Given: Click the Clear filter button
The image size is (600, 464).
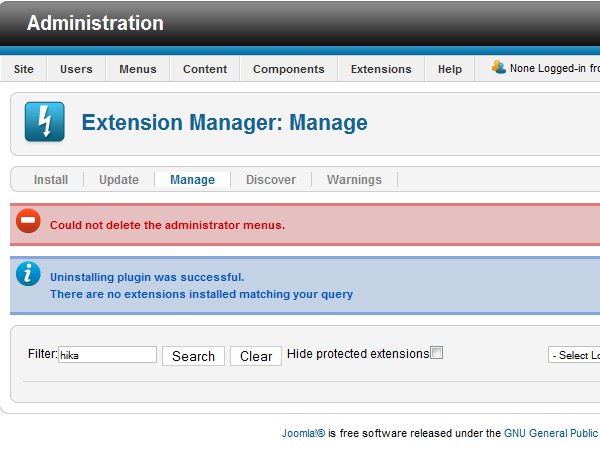Looking at the screenshot, I should pos(256,356).
